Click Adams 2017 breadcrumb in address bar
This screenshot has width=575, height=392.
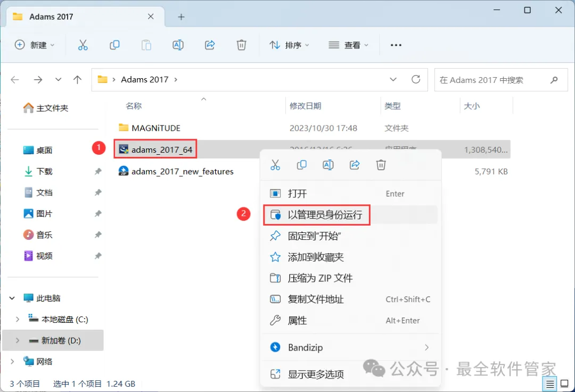pyautogui.click(x=144, y=79)
